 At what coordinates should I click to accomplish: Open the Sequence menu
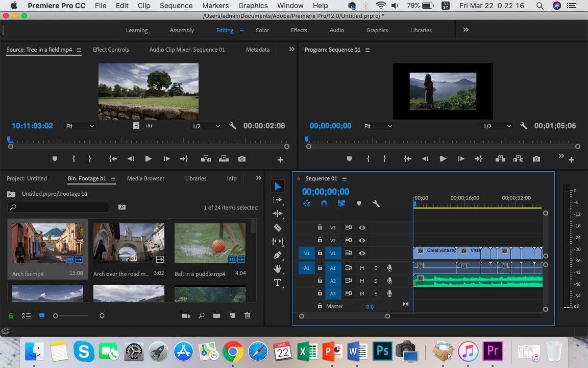pyautogui.click(x=176, y=6)
